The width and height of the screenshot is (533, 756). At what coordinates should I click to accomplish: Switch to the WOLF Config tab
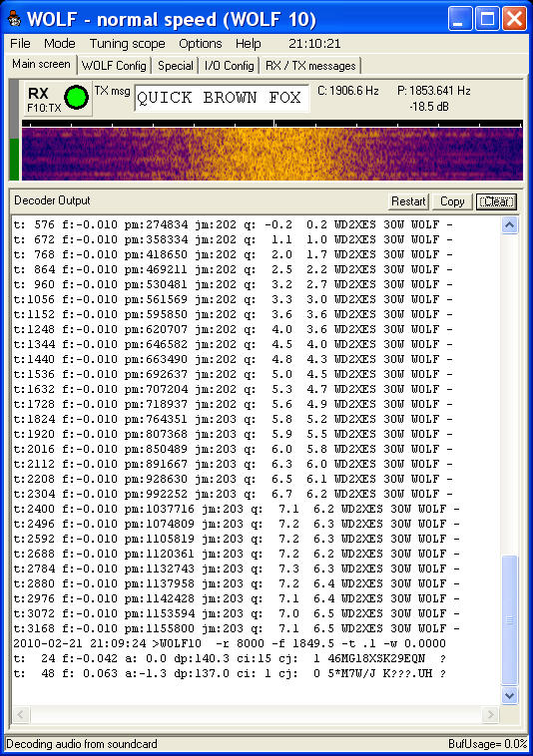point(114,66)
